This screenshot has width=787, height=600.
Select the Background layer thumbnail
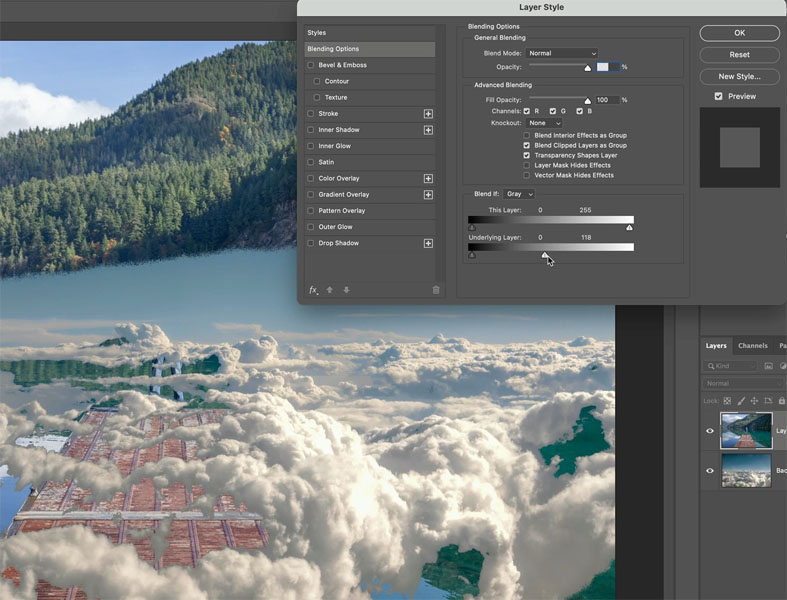coord(746,470)
